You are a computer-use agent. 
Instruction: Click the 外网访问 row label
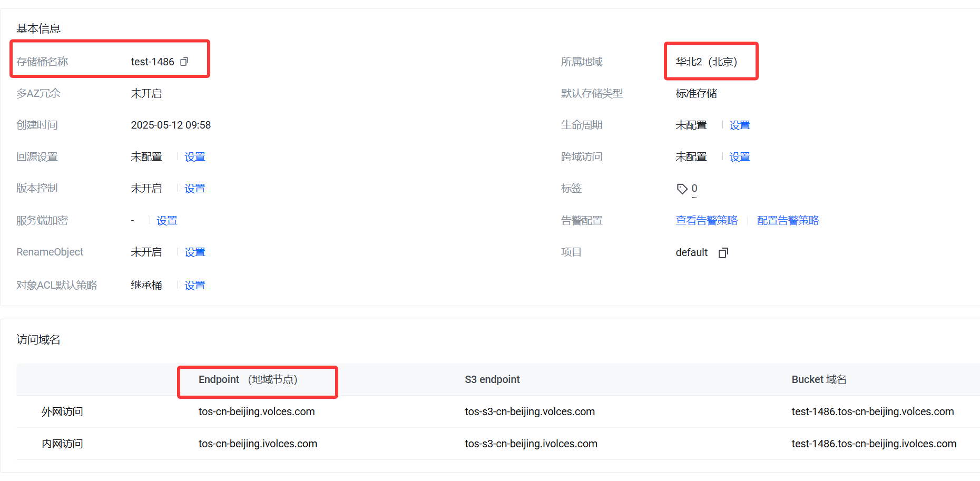[62, 412]
